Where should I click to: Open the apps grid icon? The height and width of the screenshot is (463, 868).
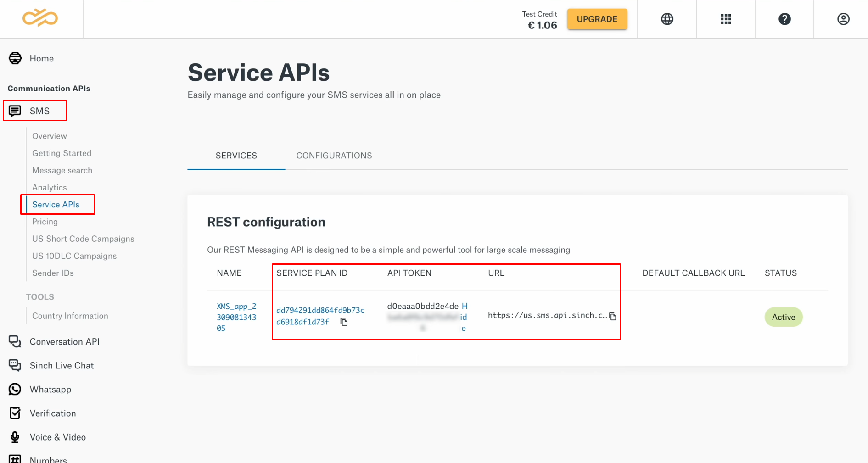pos(726,19)
